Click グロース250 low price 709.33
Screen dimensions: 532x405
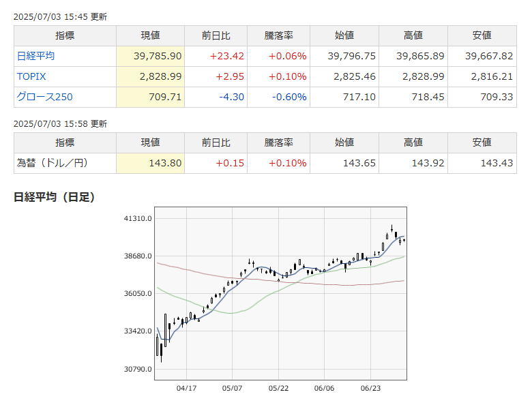click(497, 97)
